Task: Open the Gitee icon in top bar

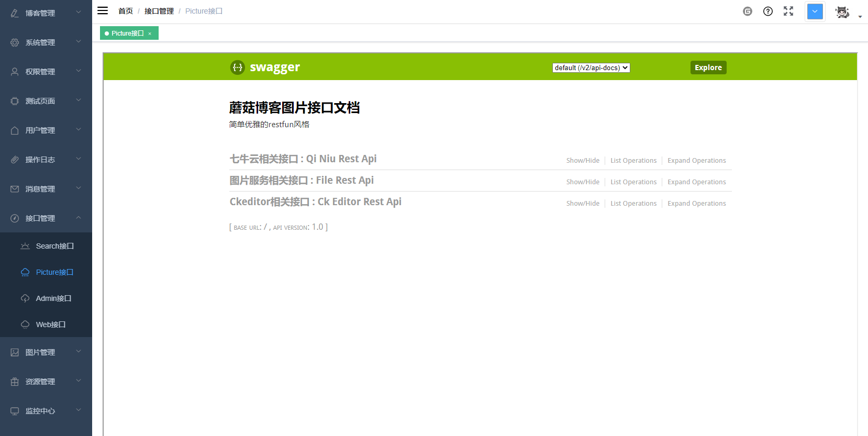Action: click(748, 12)
